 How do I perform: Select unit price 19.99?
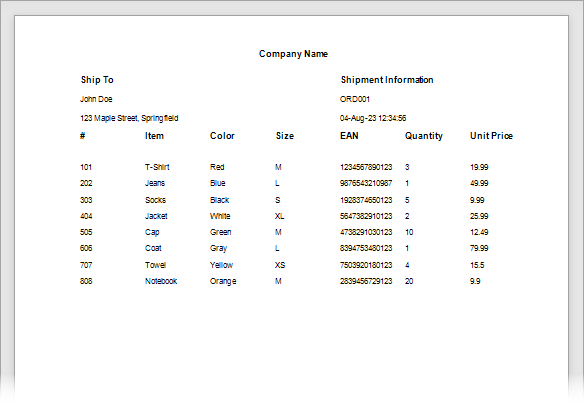coord(479,167)
